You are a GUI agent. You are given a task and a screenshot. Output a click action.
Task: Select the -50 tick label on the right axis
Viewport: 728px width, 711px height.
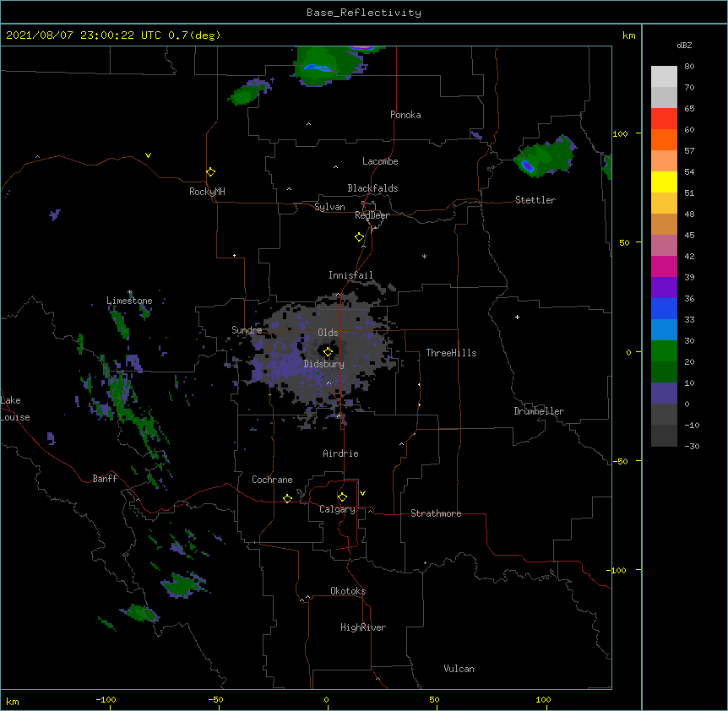[620, 461]
